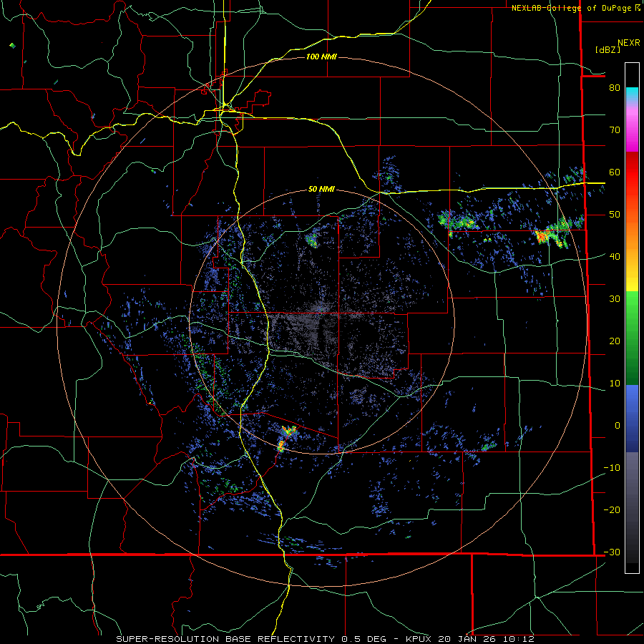Click the positive 10 value on dBZ scale

[615, 384]
